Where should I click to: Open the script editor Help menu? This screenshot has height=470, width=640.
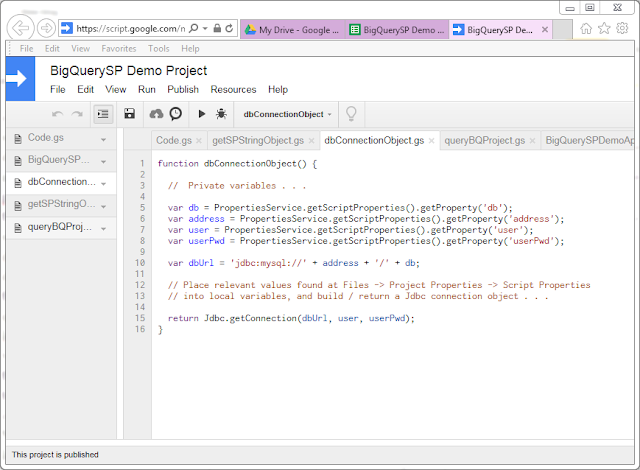pyautogui.click(x=278, y=89)
